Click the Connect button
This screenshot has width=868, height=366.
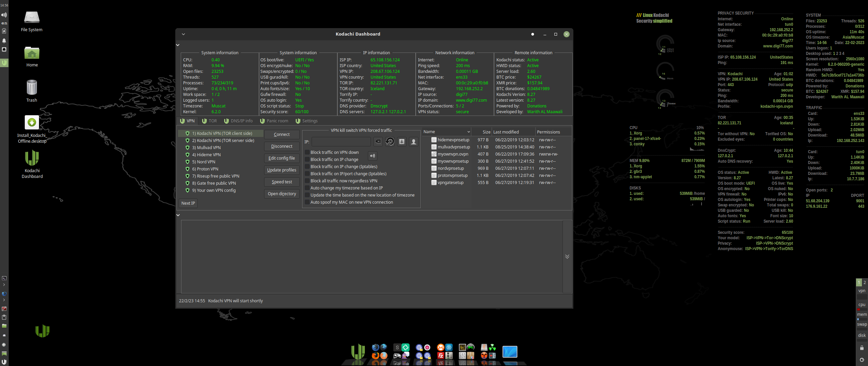point(282,135)
